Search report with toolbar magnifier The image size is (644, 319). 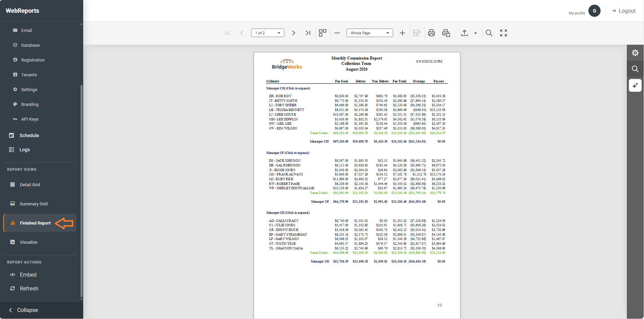[489, 33]
